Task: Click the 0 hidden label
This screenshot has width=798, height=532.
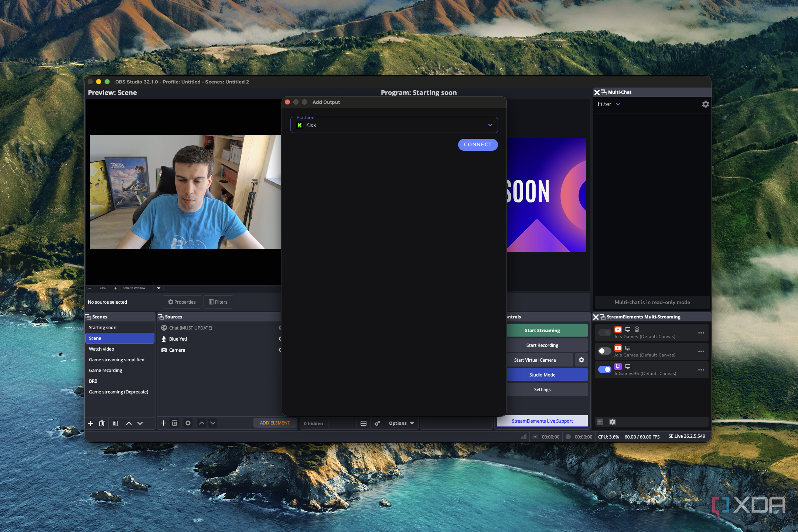Action: click(313, 423)
